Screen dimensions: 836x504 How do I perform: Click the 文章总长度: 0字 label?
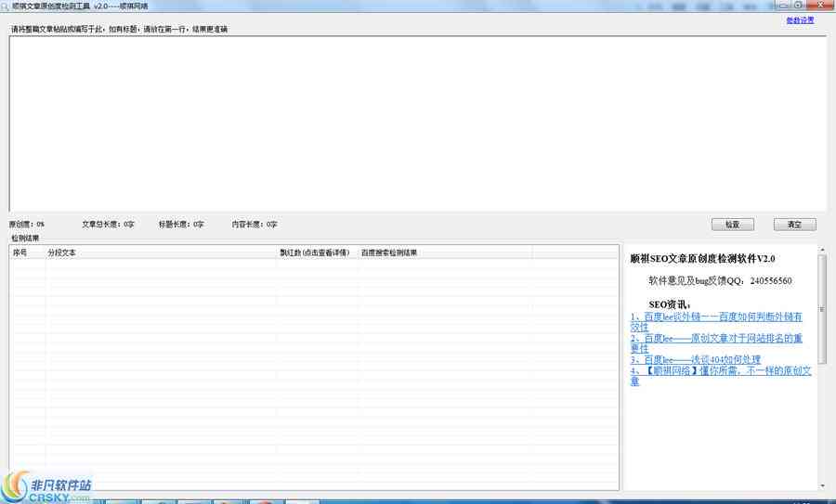point(108,225)
